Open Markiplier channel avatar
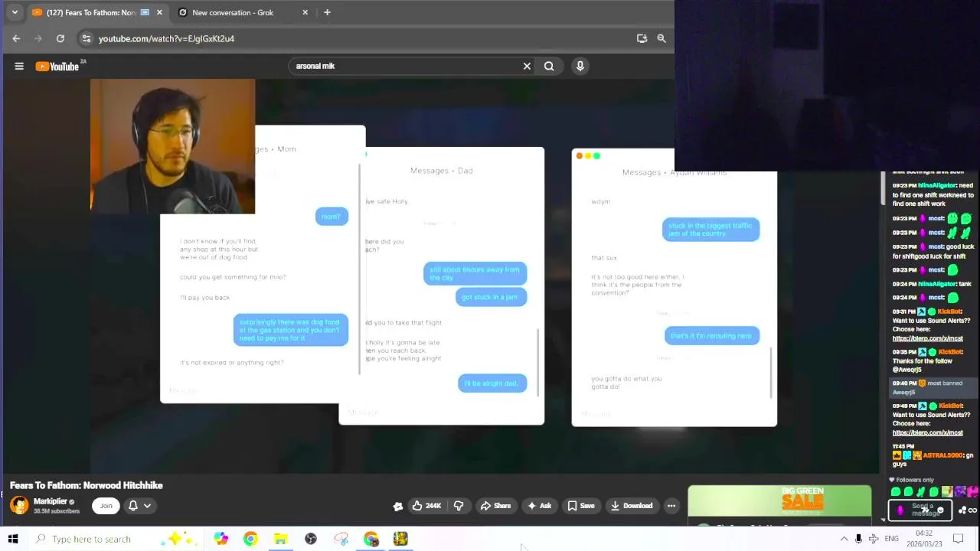The width and height of the screenshot is (980, 551). 19,505
